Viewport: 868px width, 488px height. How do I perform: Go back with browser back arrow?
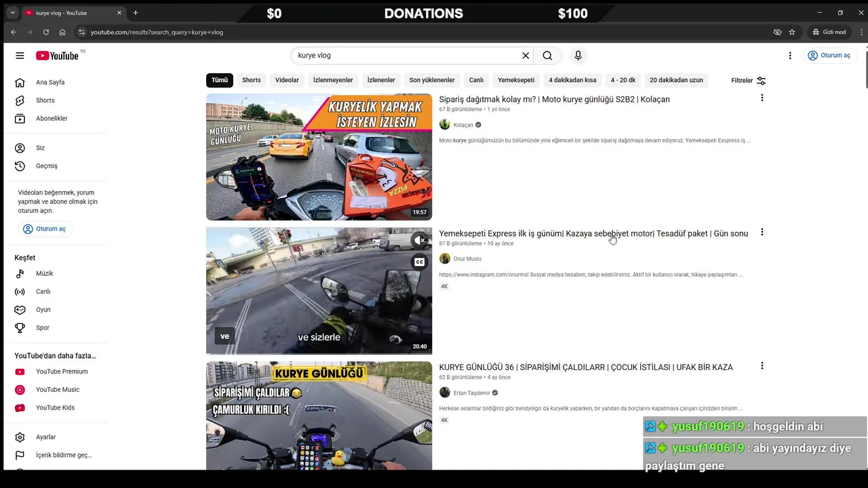[14, 32]
